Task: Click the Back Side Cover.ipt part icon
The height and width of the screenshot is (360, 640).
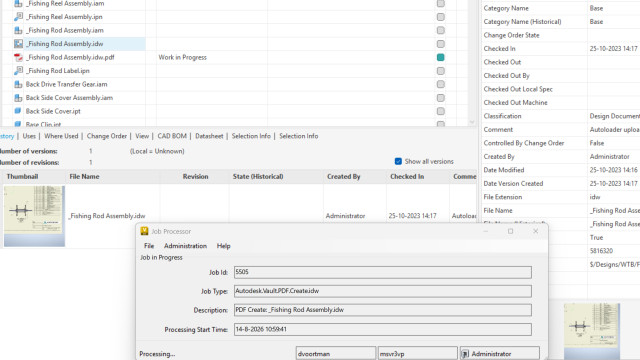Action: point(18,111)
